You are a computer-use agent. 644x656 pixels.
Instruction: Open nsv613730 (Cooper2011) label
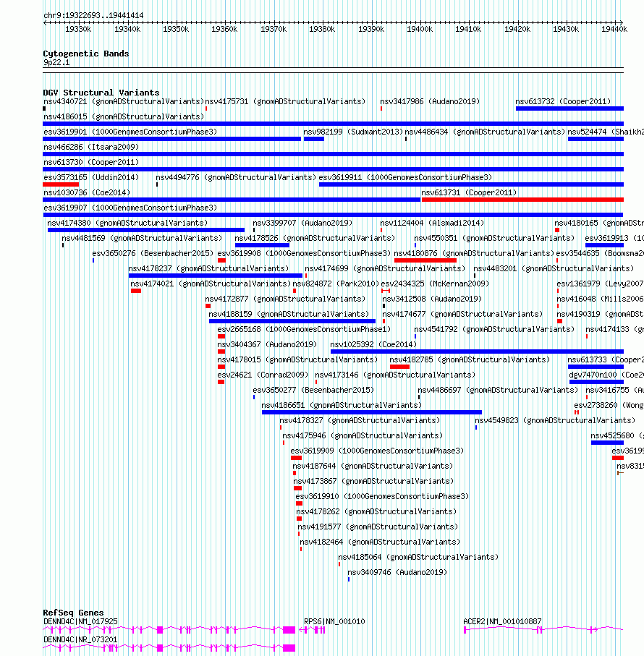[x=90, y=162]
